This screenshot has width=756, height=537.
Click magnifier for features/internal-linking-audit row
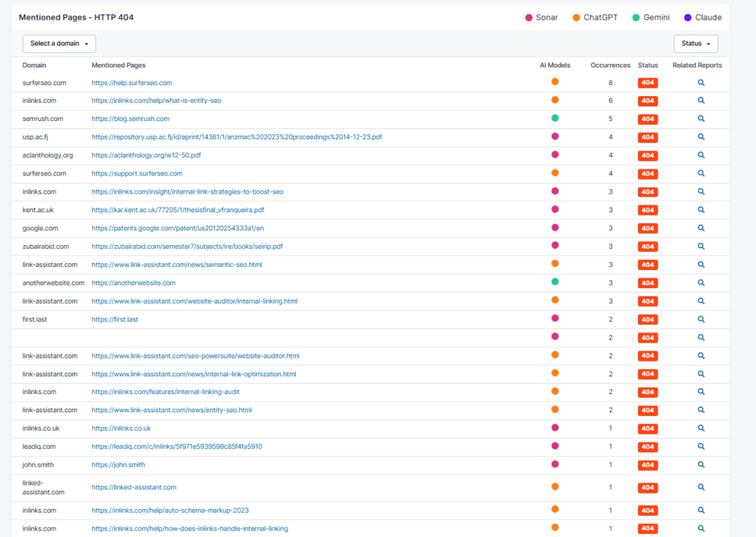(701, 392)
